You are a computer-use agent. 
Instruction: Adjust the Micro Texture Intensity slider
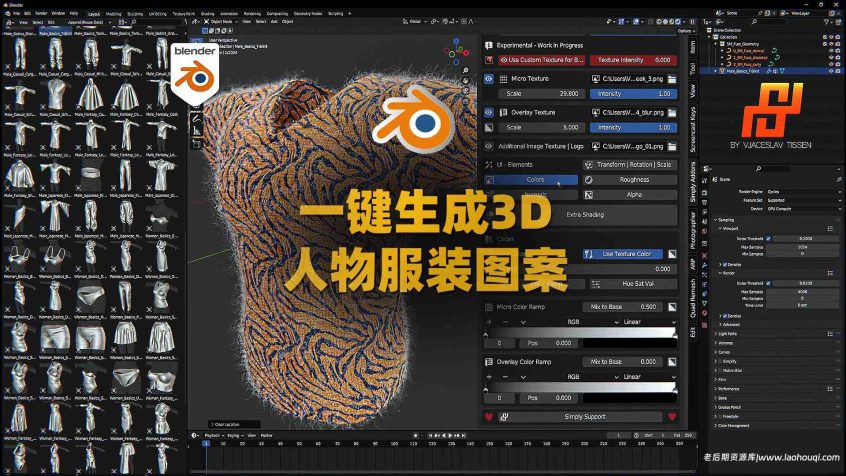pyautogui.click(x=633, y=94)
